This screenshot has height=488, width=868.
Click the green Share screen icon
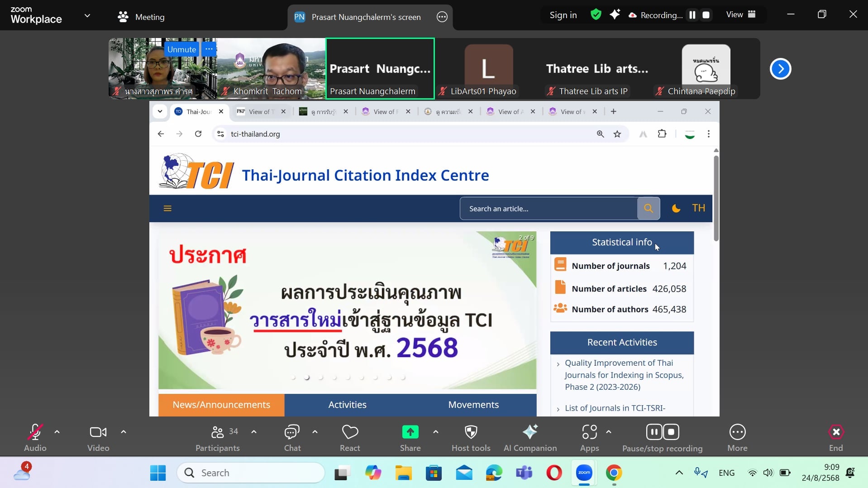pos(410,432)
